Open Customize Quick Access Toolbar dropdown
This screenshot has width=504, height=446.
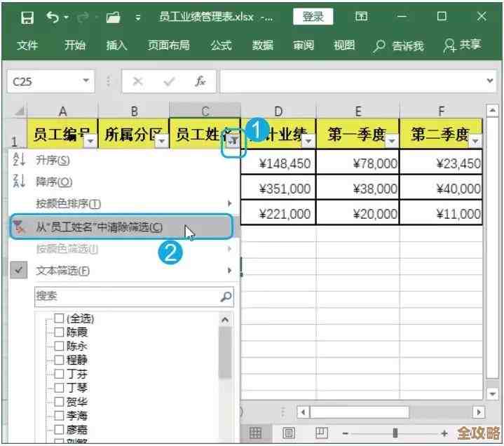(x=137, y=18)
